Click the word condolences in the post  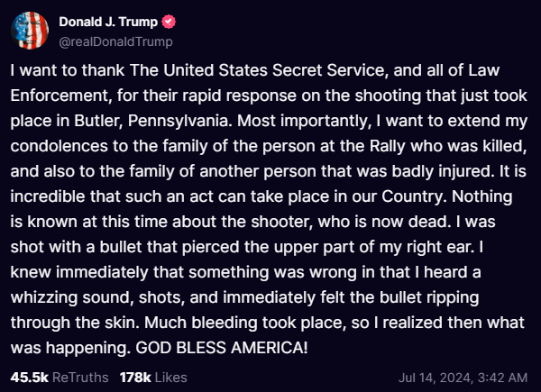pos(59,146)
